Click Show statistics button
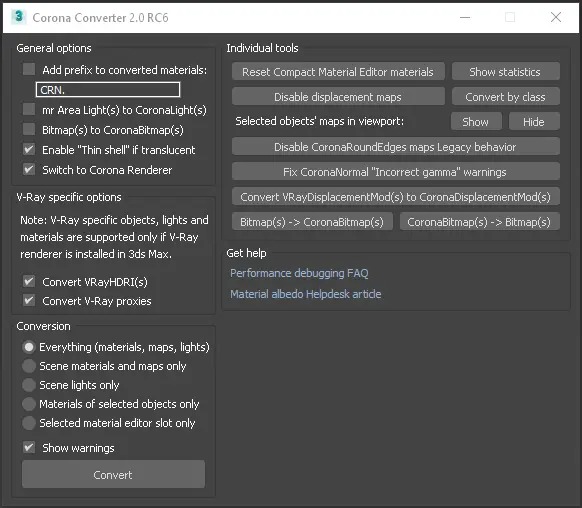This screenshot has height=508, width=582. pyautogui.click(x=506, y=71)
